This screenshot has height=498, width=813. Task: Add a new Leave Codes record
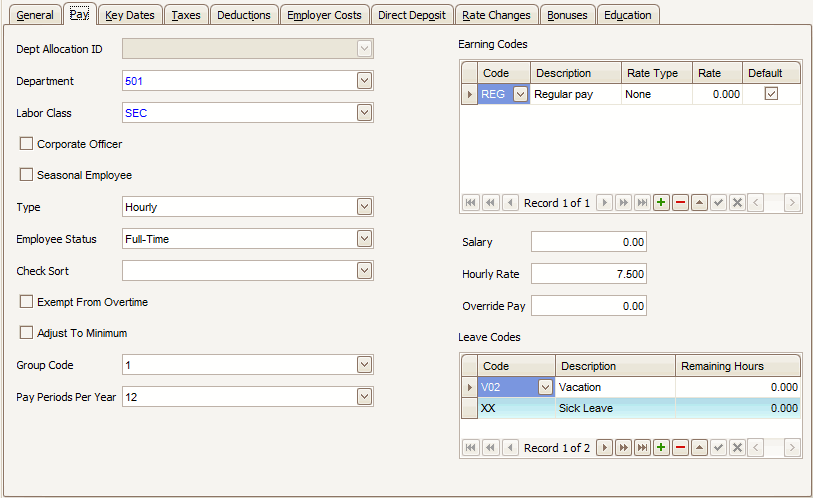coord(661,448)
